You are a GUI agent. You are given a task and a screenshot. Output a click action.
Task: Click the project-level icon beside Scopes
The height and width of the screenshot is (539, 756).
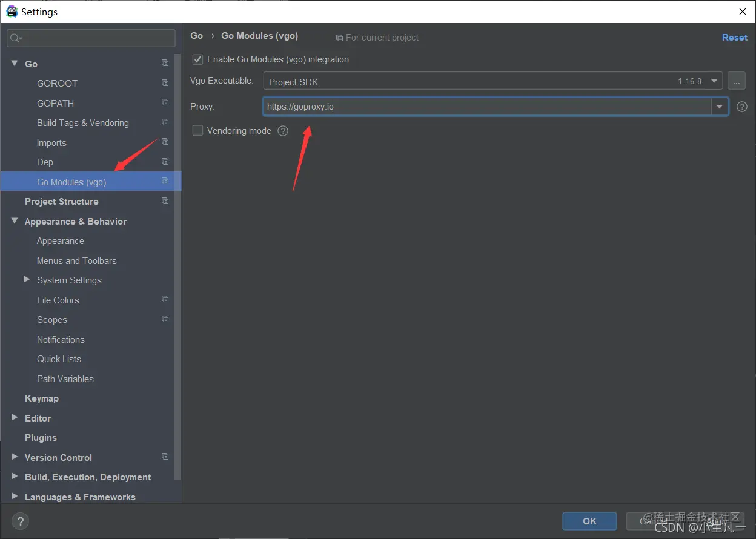click(x=165, y=319)
